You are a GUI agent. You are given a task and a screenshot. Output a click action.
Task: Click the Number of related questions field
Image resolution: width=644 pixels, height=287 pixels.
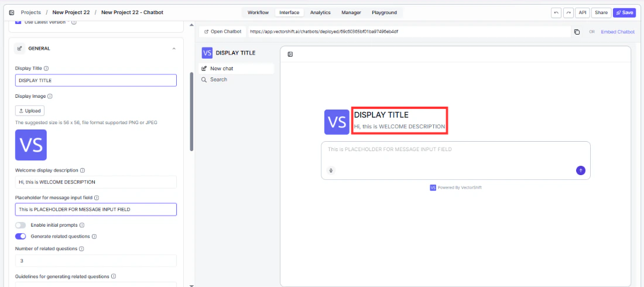[95, 261]
